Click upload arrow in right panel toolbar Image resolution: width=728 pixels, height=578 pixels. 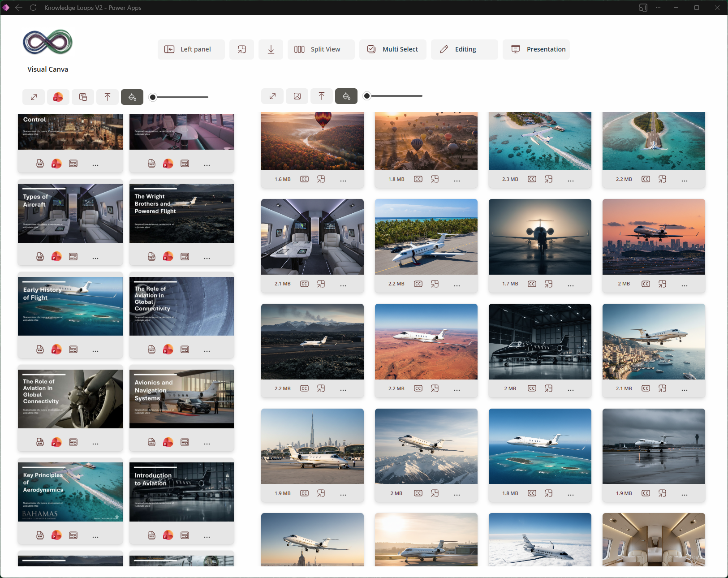click(322, 96)
